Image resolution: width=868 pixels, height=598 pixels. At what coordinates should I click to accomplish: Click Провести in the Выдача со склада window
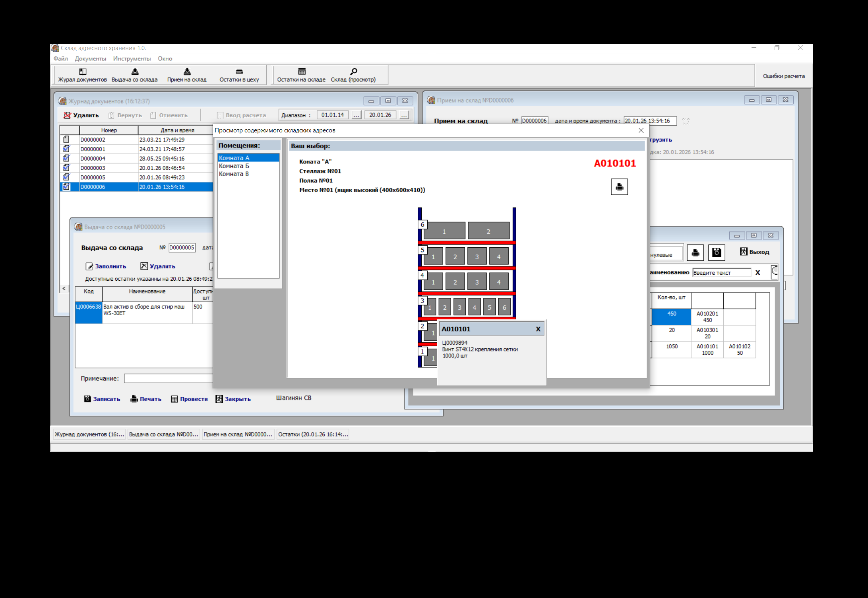pyautogui.click(x=189, y=399)
